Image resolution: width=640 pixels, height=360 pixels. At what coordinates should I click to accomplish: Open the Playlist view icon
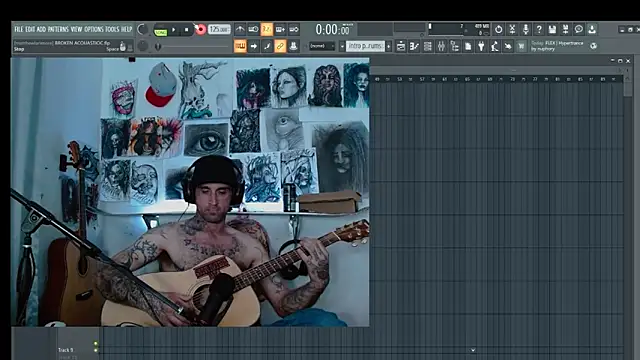(x=401, y=47)
